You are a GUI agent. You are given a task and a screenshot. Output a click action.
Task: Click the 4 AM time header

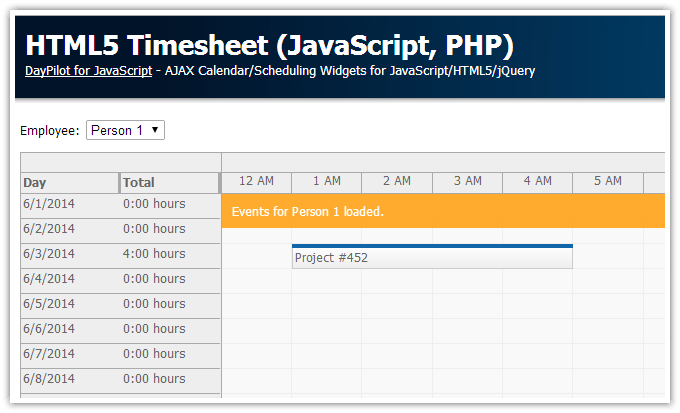[x=537, y=181]
